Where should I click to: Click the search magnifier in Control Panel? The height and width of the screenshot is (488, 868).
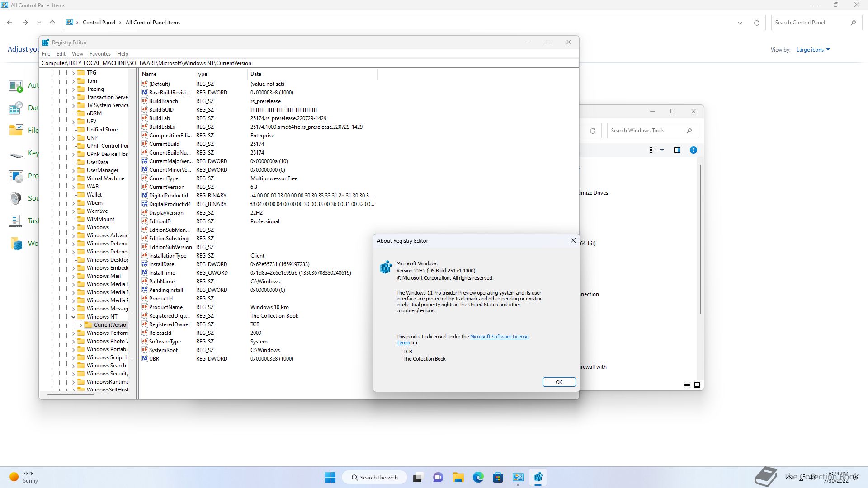(853, 23)
